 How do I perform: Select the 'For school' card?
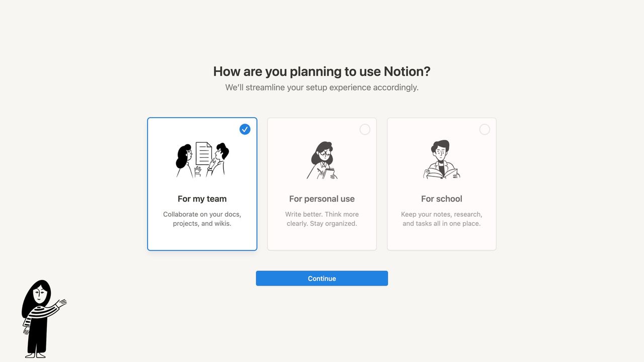point(441,184)
